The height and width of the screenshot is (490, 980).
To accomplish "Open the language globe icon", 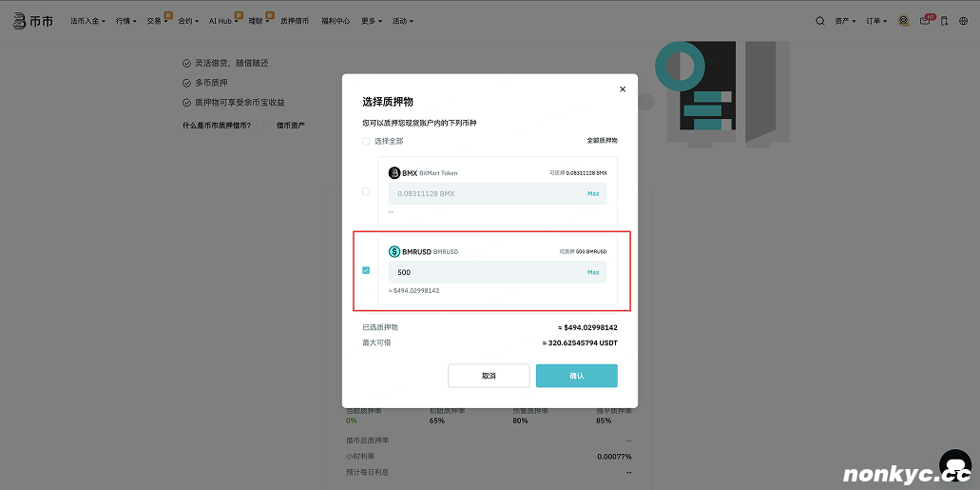I will (963, 21).
